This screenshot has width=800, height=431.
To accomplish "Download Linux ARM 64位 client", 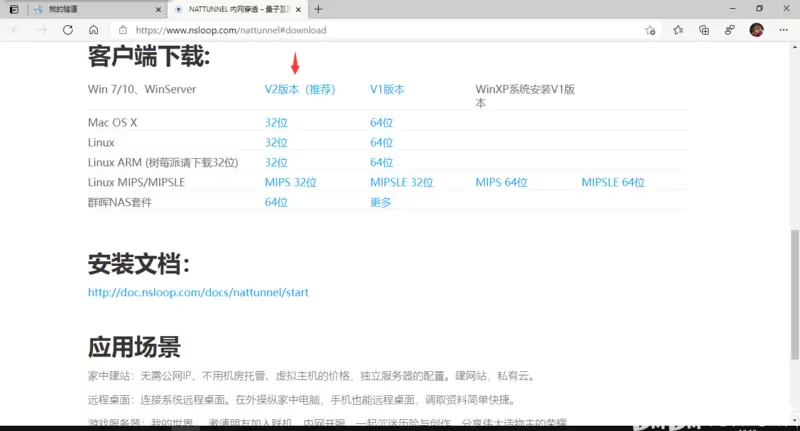I will [382, 162].
